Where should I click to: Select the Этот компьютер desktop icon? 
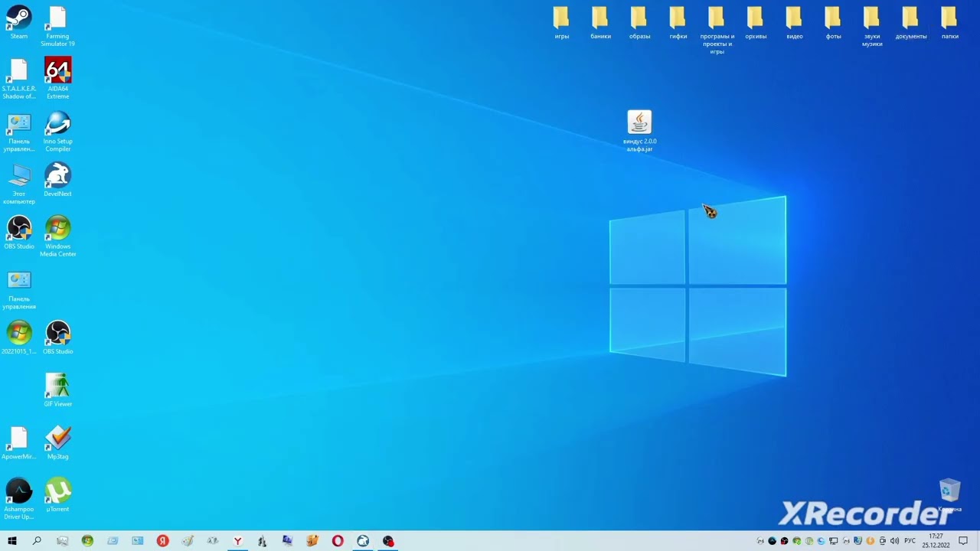pos(19,184)
